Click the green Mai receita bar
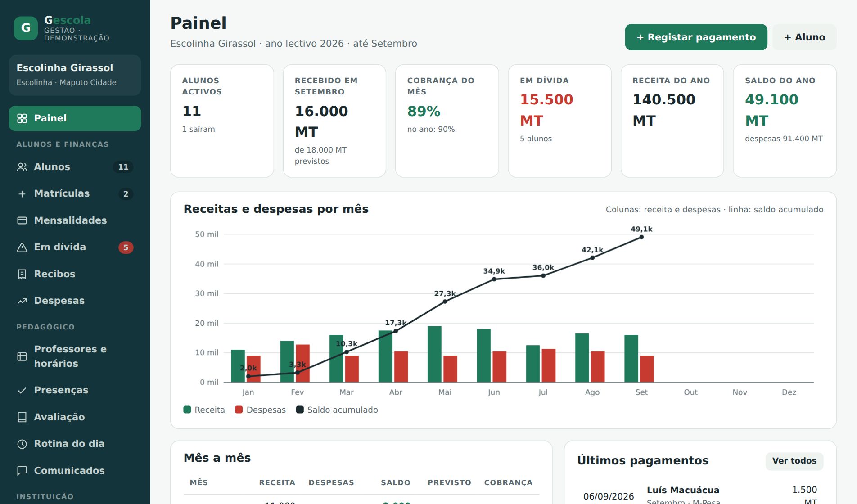 click(434, 354)
